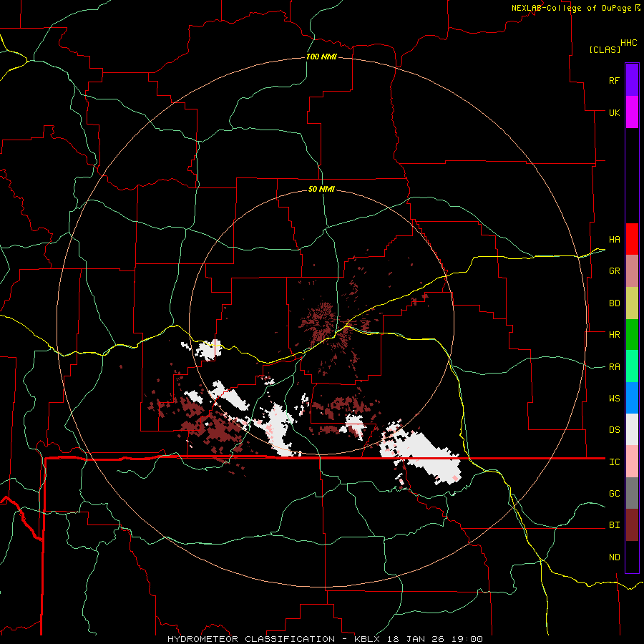The height and width of the screenshot is (644, 644).
Task: Click the HYDROMETEOR CLASSIFICATION title text
Action: click(251, 639)
